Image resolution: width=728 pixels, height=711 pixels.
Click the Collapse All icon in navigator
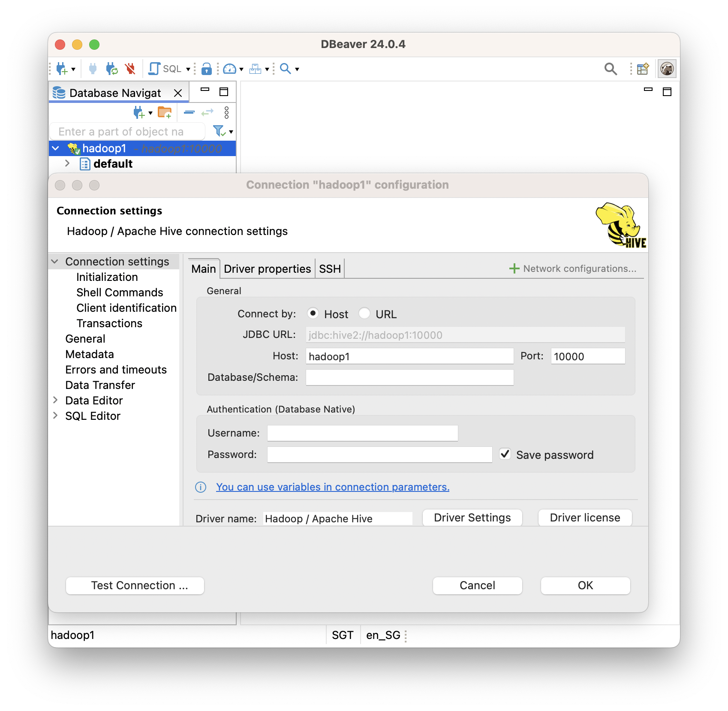[x=189, y=112]
